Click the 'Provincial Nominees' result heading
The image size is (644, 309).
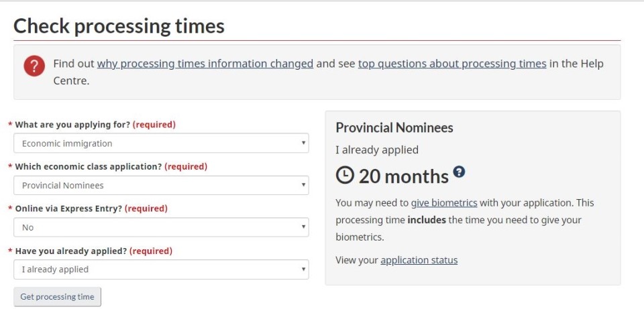pyautogui.click(x=394, y=127)
